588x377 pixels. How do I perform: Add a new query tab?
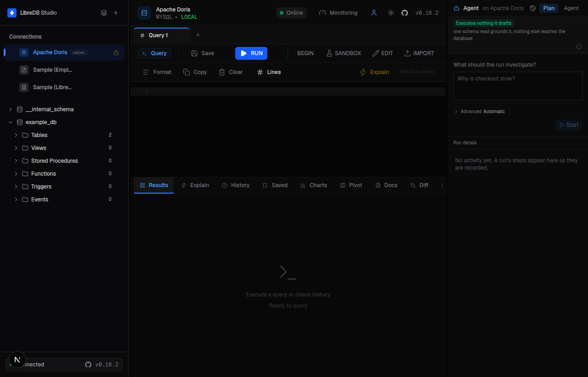point(198,35)
